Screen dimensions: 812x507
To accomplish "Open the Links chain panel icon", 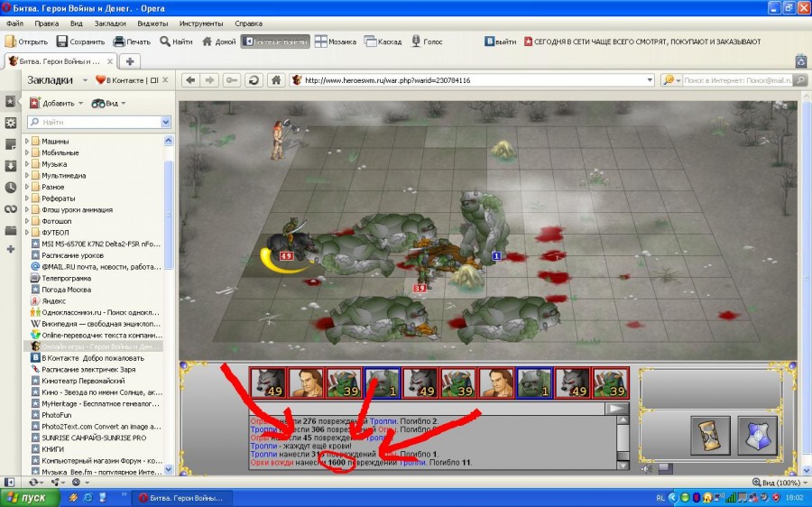I will click(x=10, y=208).
